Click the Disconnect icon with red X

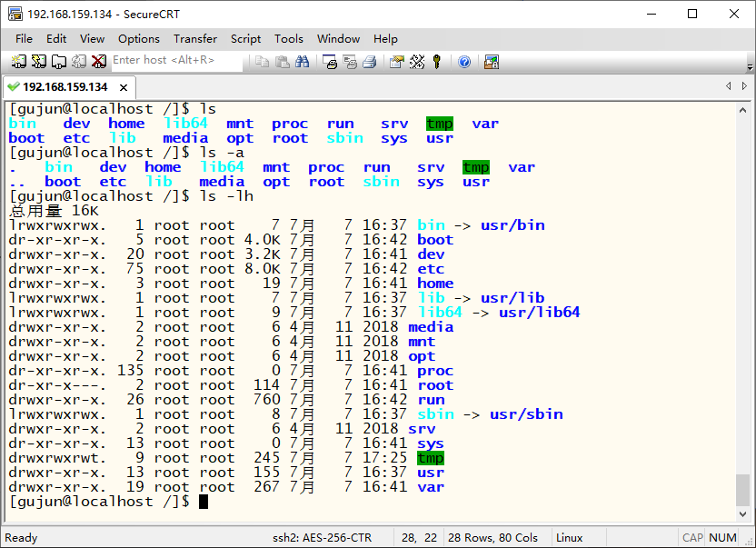[x=98, y=61]
